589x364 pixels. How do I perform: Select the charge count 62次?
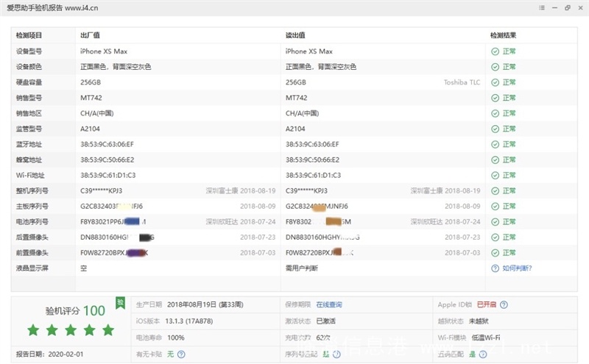[323, 338]
